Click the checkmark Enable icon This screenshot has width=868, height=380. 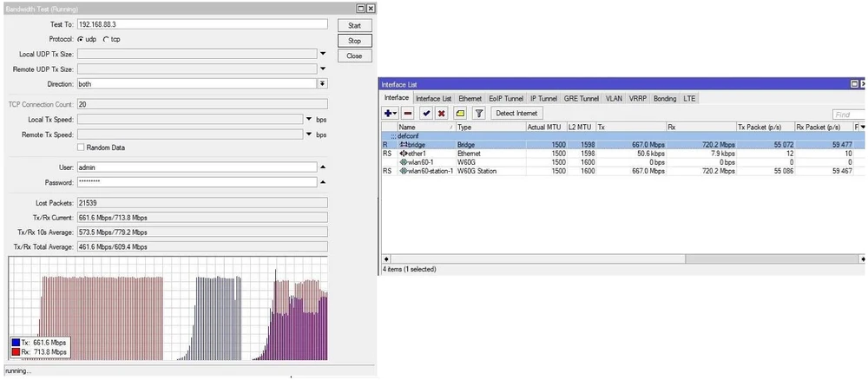coord(426,113)
